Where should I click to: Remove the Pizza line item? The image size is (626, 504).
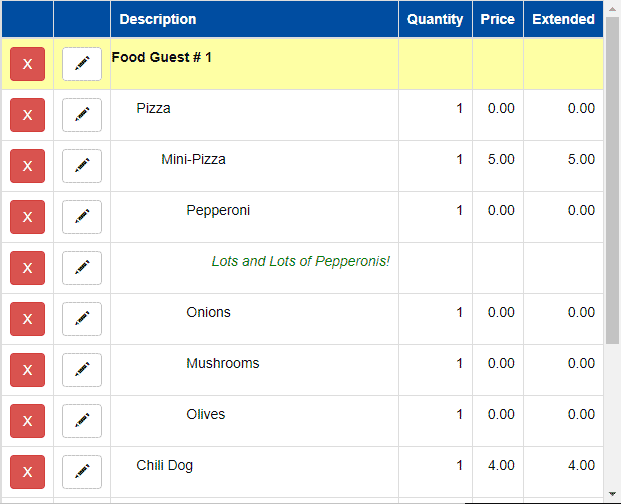tap(27, 115)
